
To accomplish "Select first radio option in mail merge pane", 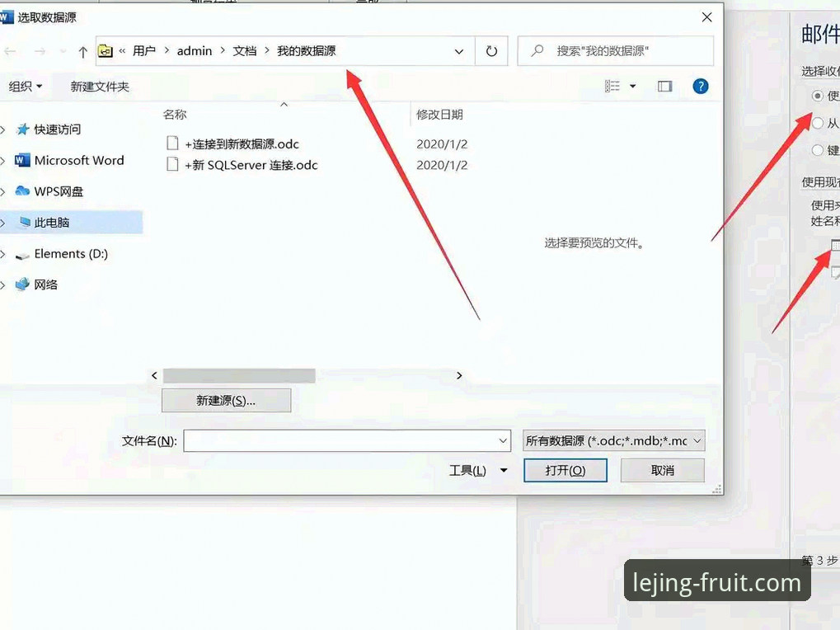I will pyautogui.click(x=818, y=96).
